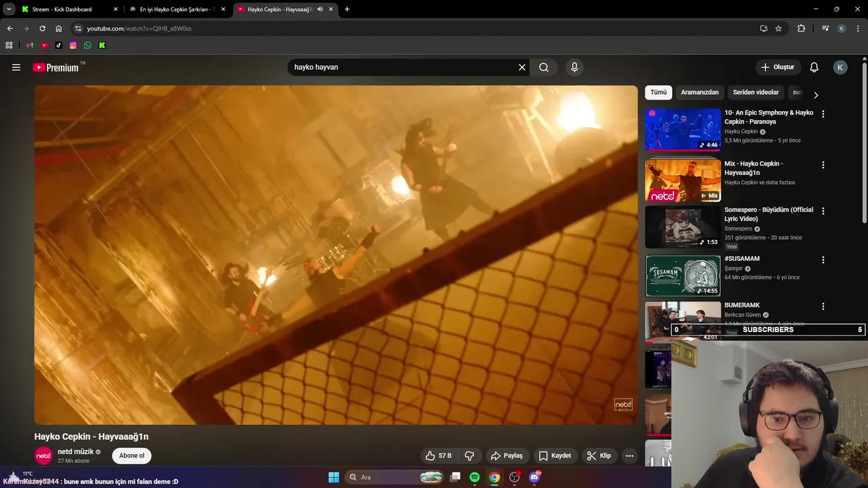Click the Oluştur create button
The image size is (868, 488).
pyautogui.click(x=777, y=67)
